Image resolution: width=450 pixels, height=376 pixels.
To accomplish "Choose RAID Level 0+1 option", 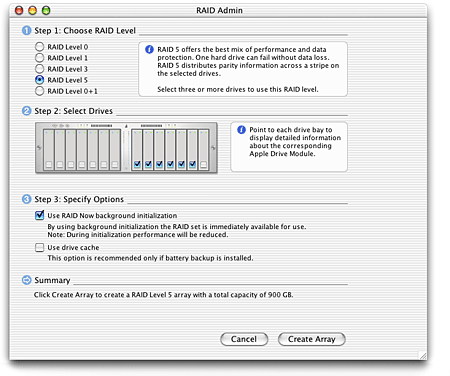I will click(39, 91).
